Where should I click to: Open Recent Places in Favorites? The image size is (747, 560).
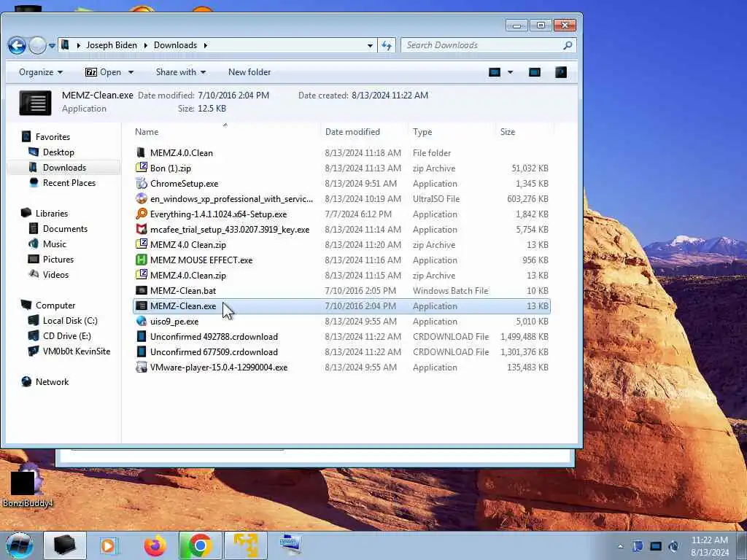click(69, 182)
